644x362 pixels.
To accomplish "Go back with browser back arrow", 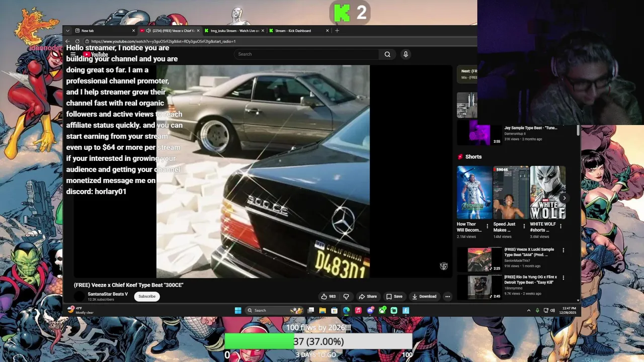I will click(x=68, y=41).
